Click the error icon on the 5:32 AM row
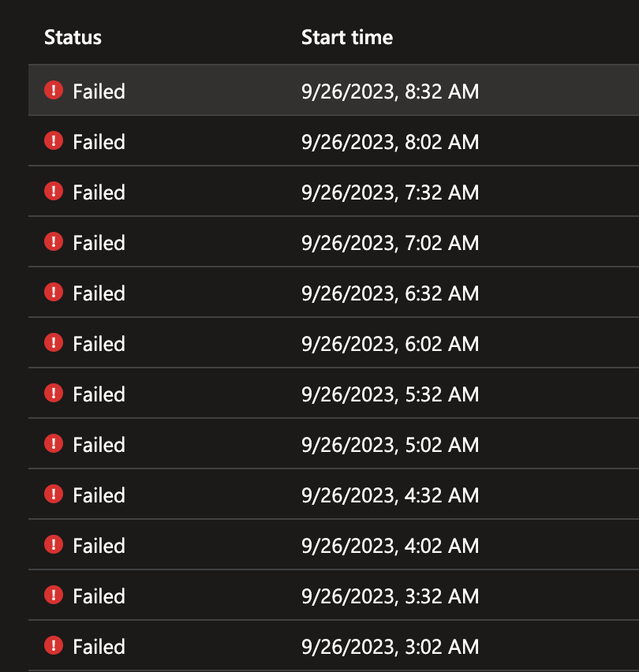639x672 pixels. [x=54, y=394]
